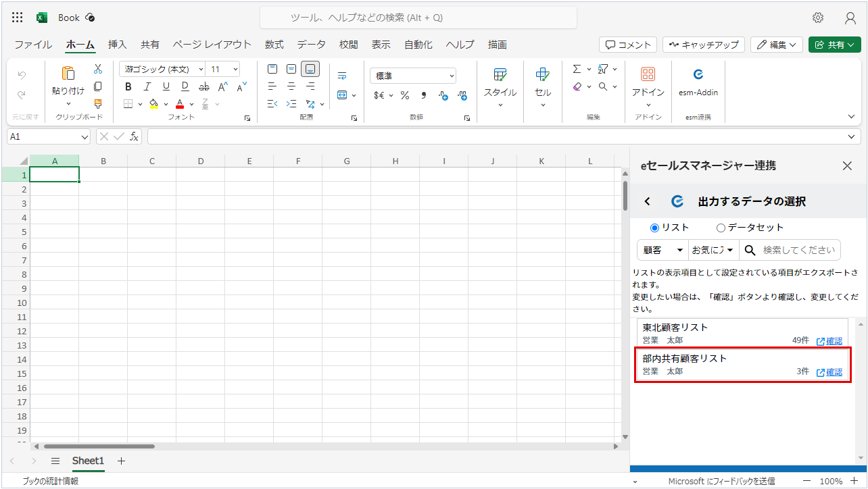The height and width of the screenshot is (489, 868).
Task: Open the データ tab
Action: point(311,45)
